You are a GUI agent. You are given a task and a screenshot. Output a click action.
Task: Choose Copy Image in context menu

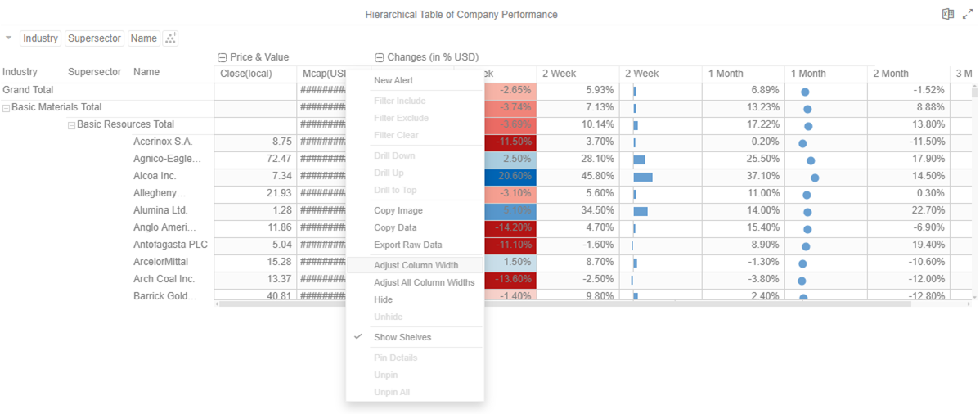tap(398, 210)
